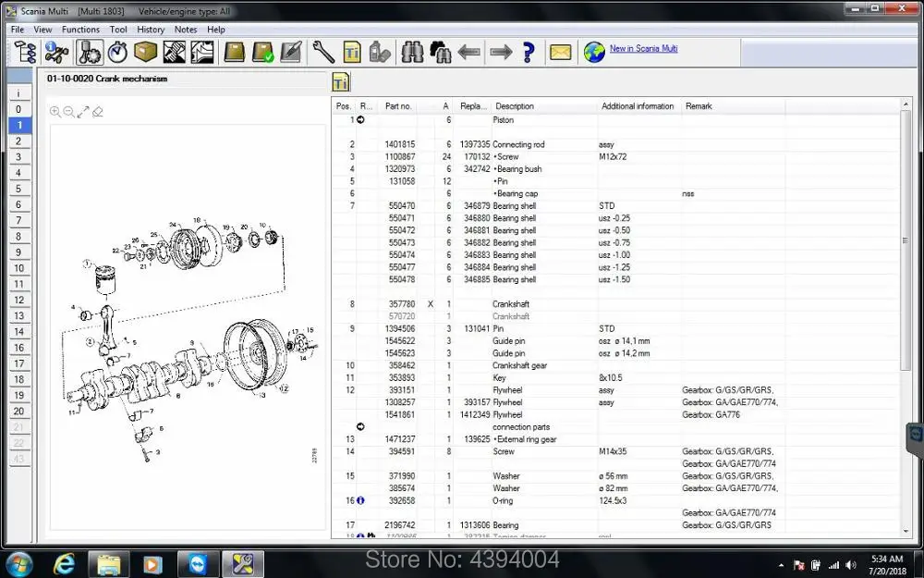Select group 16 in the sidebar
The height and width of the screenshot is (578, 924).
(18, 348)
